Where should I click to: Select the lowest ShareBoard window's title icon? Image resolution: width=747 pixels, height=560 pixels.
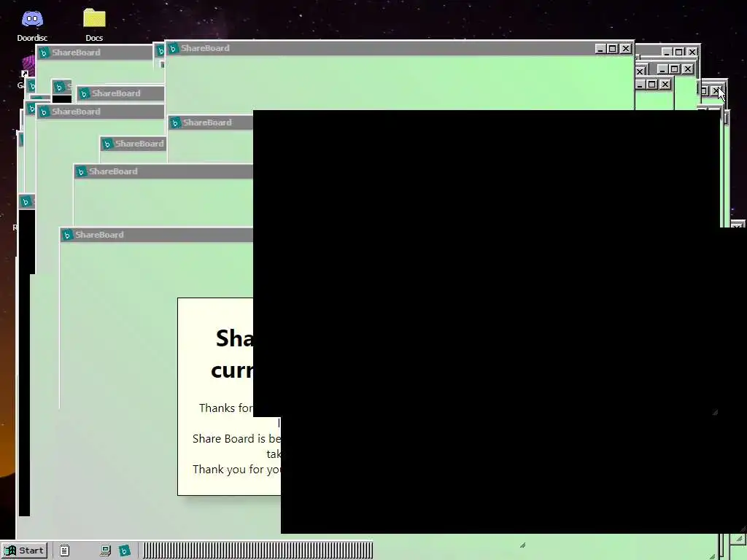tap(67, 235)
